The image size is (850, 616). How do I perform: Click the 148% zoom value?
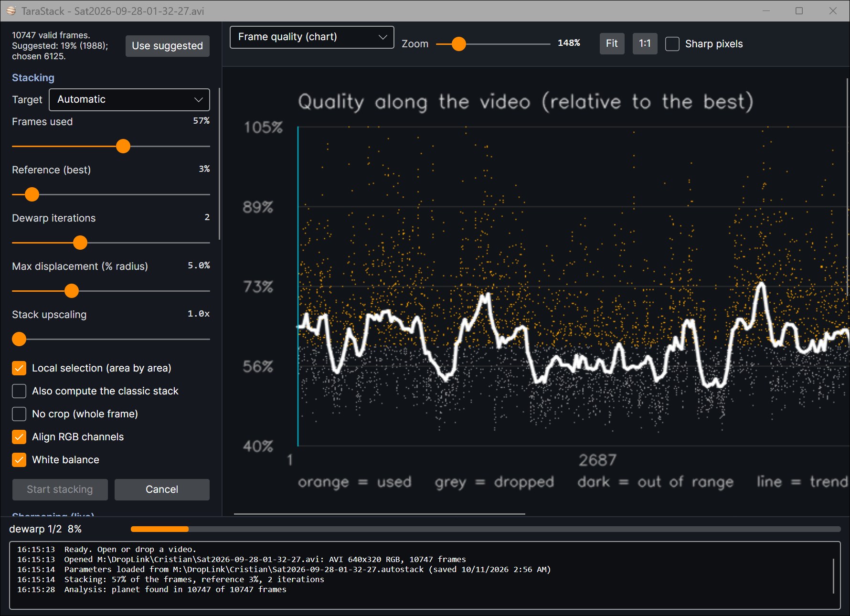[x=569, y=43]
